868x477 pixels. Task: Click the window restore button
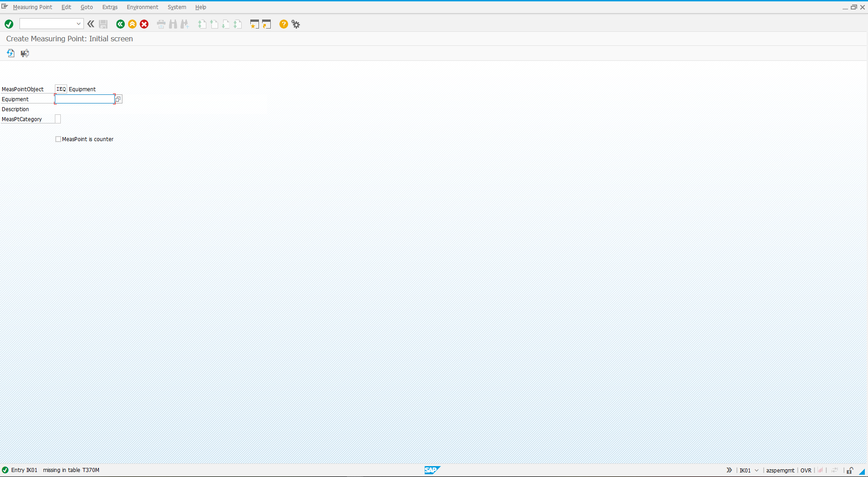853,7
